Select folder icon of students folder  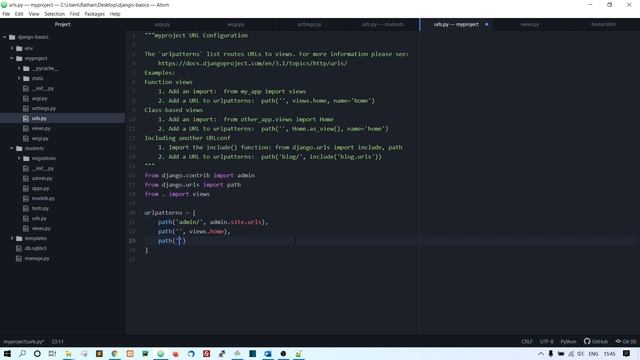click(x=19, y=148)
